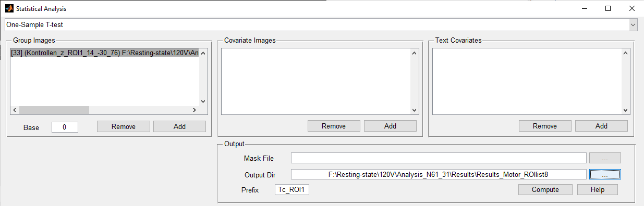
Task: Remove a Covariate Images entry
Action: pyautogui.click(x=334, y=126)
